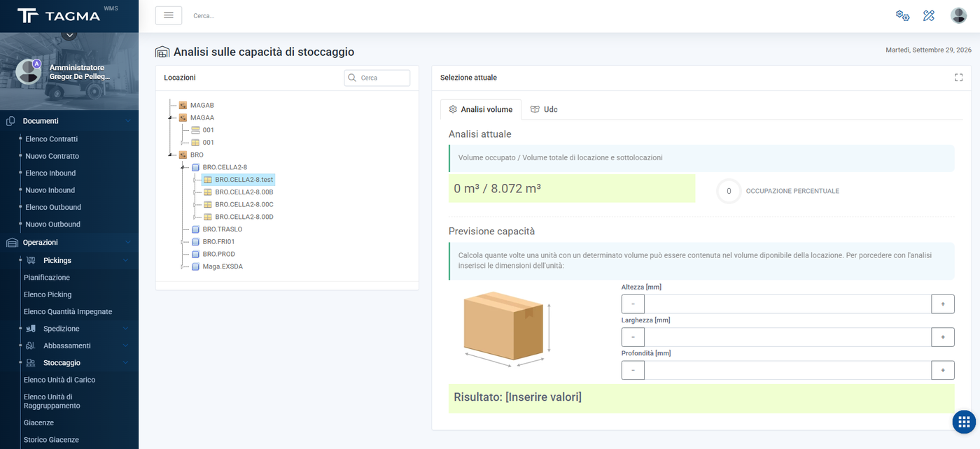The height and width of the screenshot is (449, 980).
Task: Click the administrator profile picture in sidebar
Action: (x=28, y=71)
